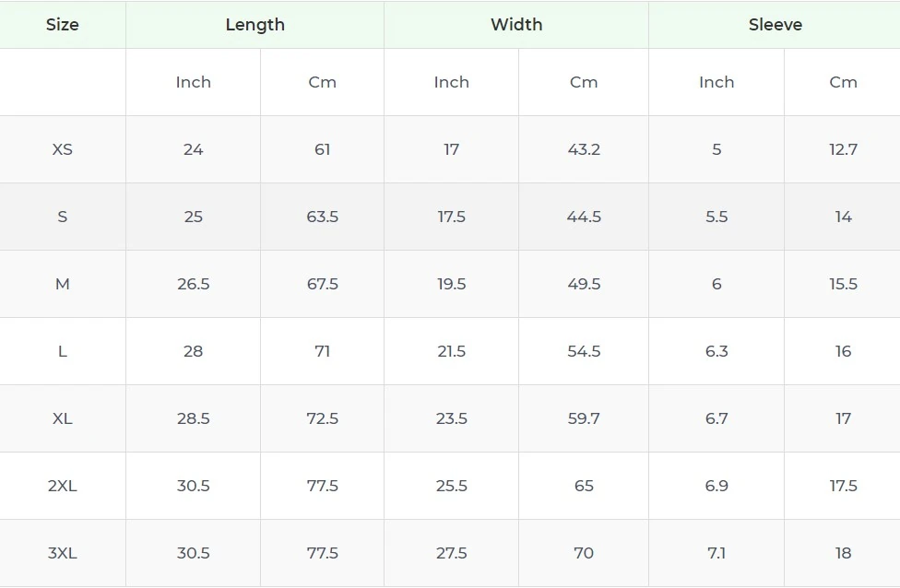Select the XS size row label

[62, 149]
